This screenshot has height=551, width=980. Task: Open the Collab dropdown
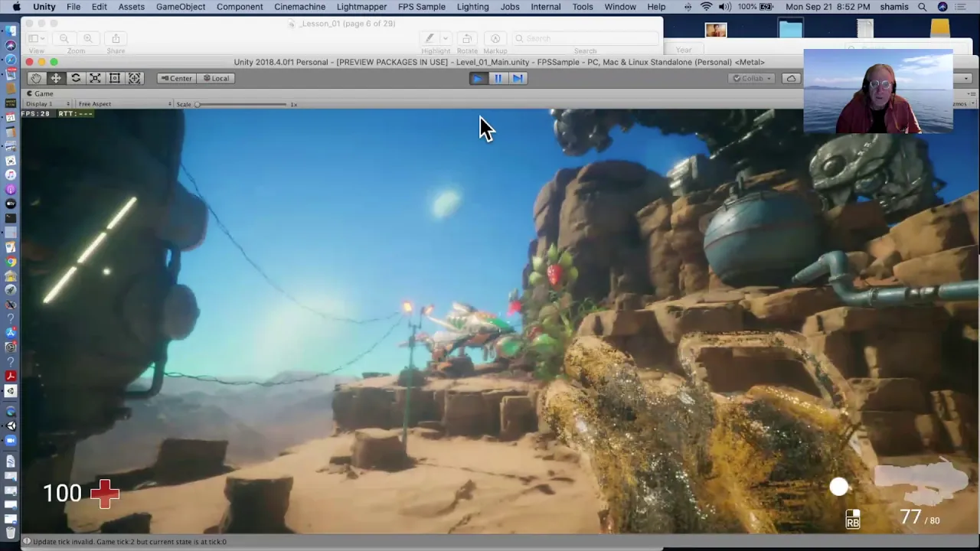tap(753, 78)
